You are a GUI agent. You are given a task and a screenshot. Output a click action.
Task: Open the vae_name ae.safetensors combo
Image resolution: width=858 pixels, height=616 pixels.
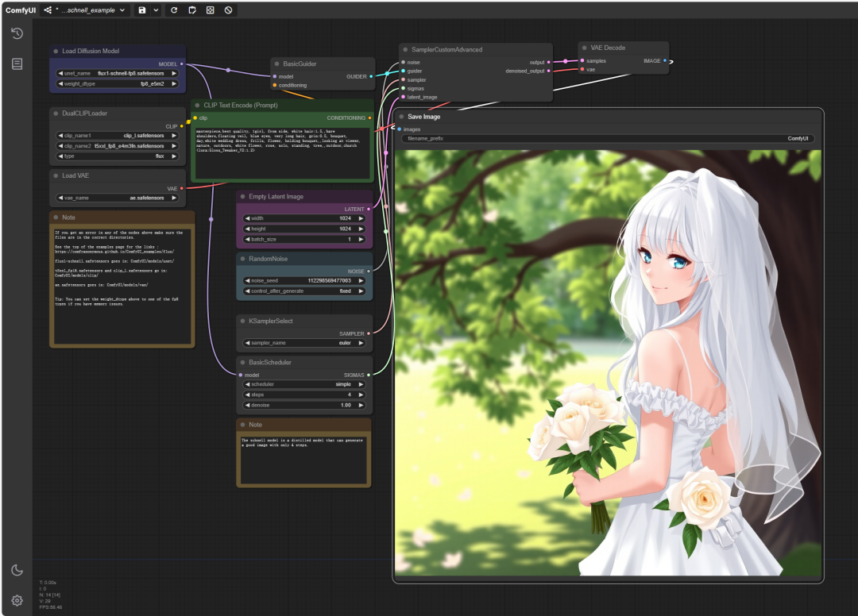118,198
